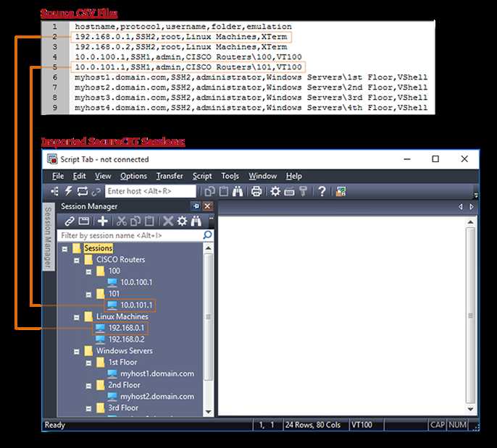Open the Tools menu
497x448 pixels.
(x=230, y=176)
